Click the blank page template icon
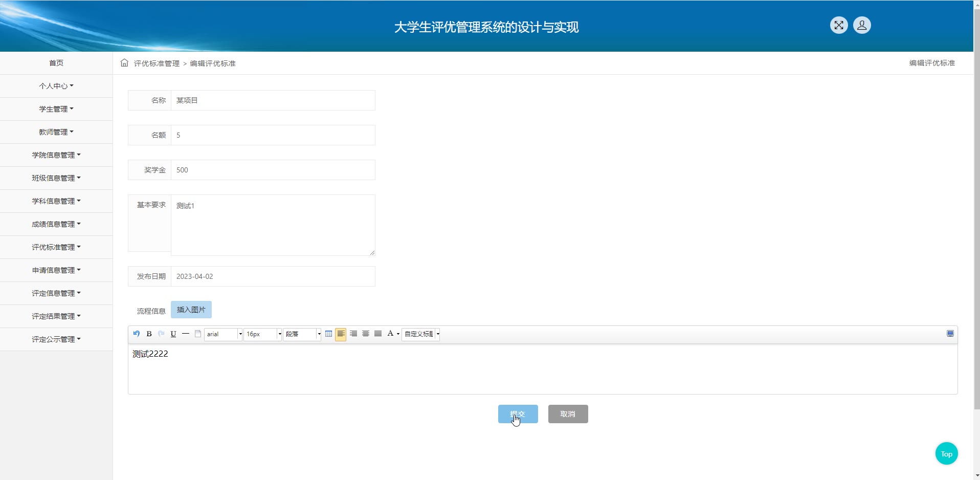This screenshot has height=480, width=980. point(198,334)
